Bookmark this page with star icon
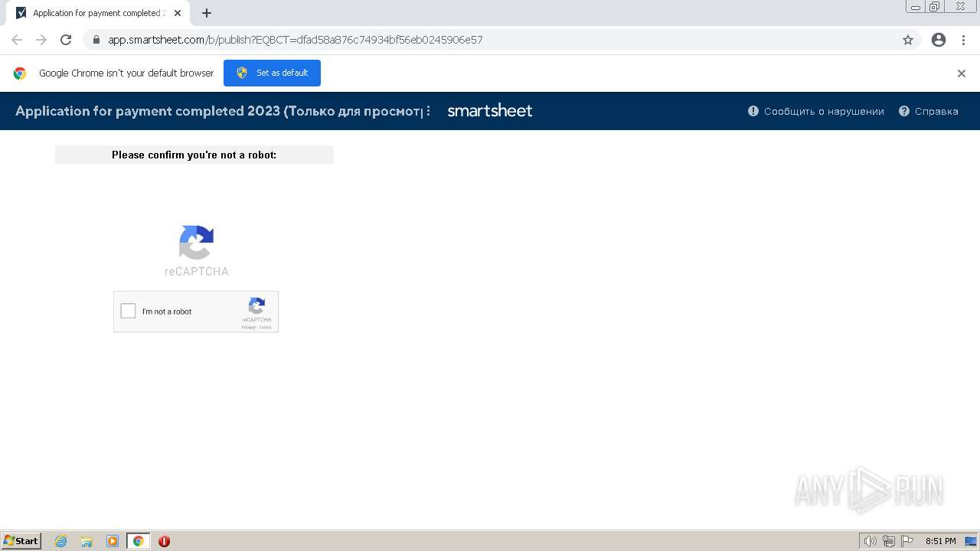 (908, 40)
